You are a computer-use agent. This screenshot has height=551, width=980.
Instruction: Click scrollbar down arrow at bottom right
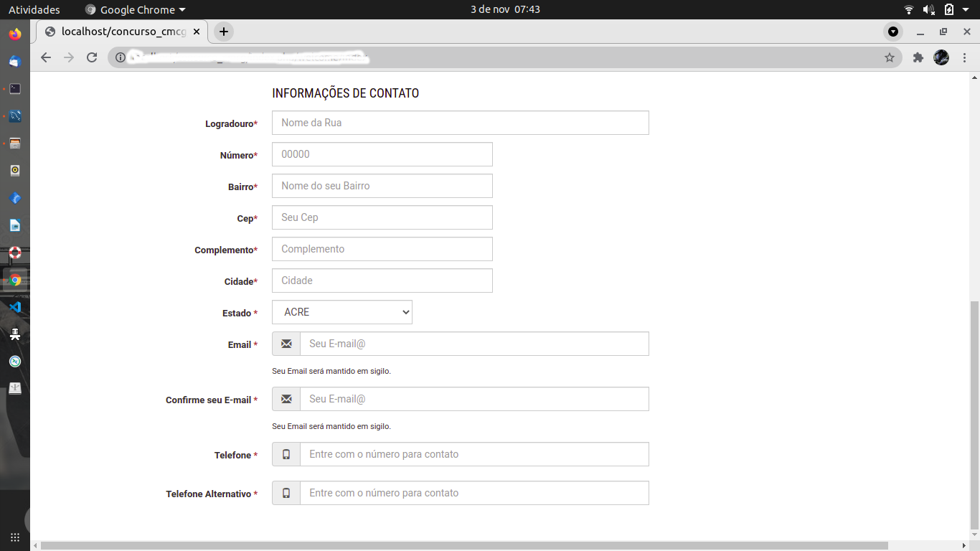974,535
